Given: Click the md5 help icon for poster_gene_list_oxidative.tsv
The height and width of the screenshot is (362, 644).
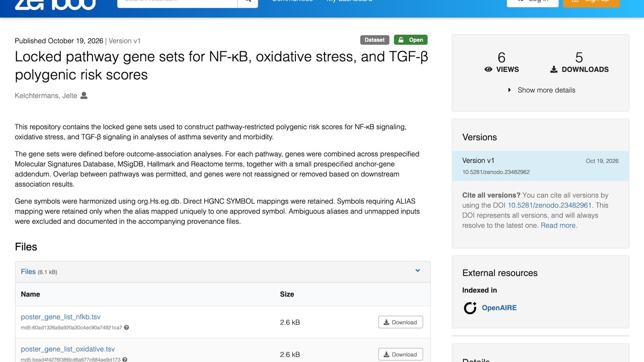Looking at the screenshot, I should tap(124, 359).
